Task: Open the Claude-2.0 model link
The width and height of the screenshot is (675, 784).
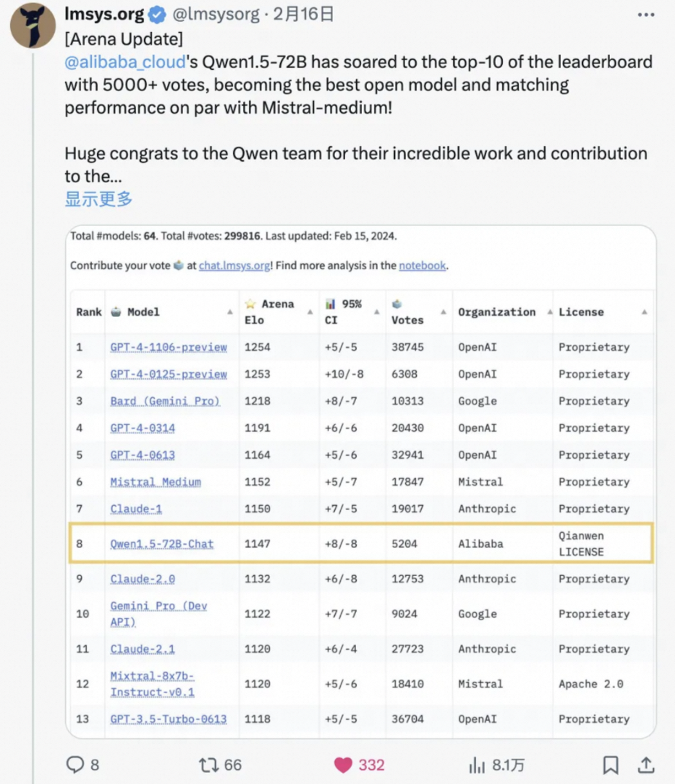Action: [x=142, y=579]
